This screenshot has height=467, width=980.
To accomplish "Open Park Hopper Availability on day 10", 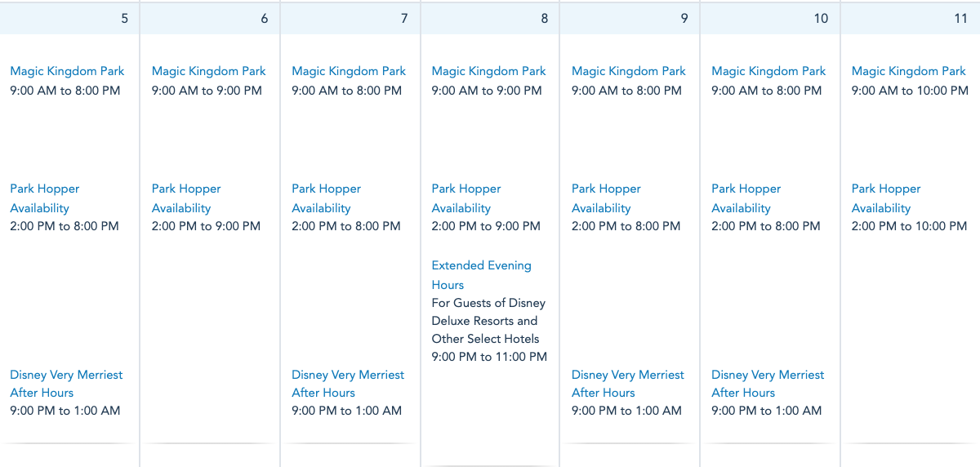I will (746, 198).
